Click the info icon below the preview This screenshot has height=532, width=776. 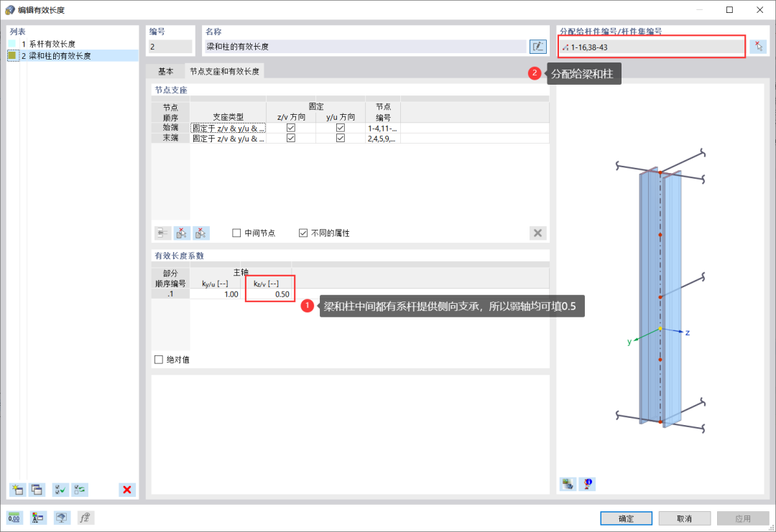588,484
